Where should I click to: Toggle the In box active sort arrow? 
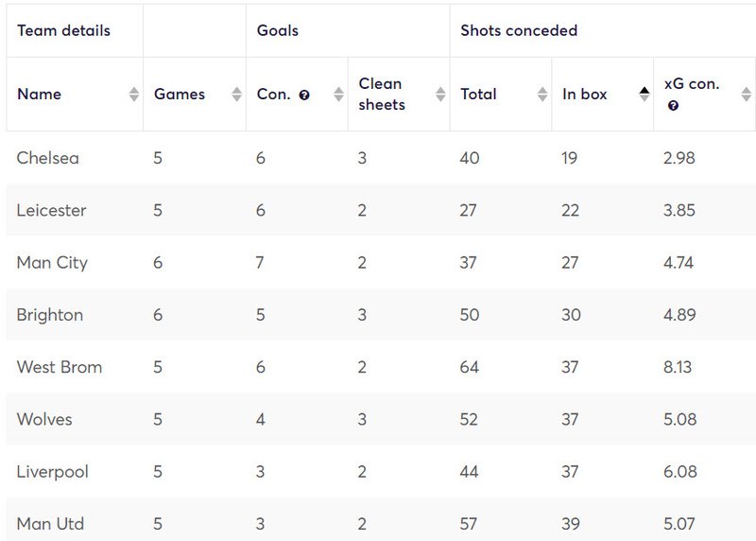(644, 95)
